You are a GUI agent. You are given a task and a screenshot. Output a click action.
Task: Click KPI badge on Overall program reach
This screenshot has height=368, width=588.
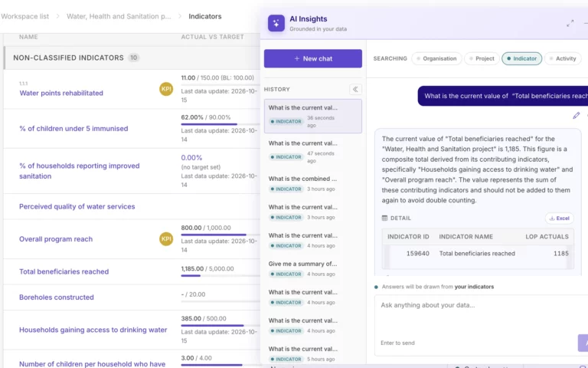coord(166,239)
